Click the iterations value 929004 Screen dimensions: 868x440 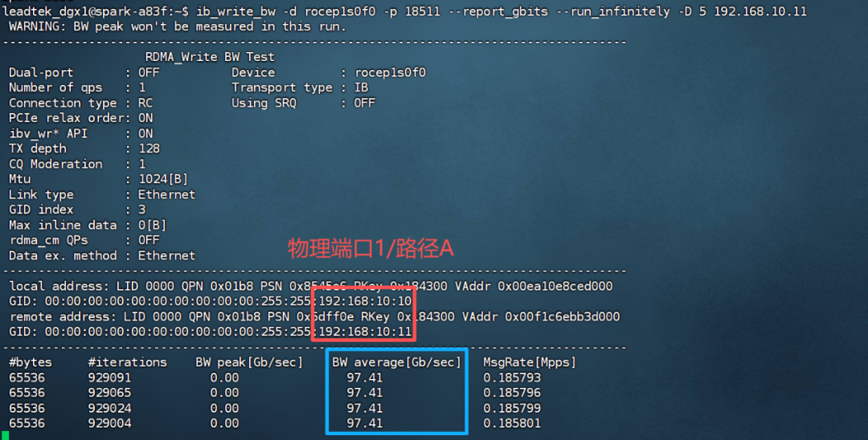[x=109, y=423]
